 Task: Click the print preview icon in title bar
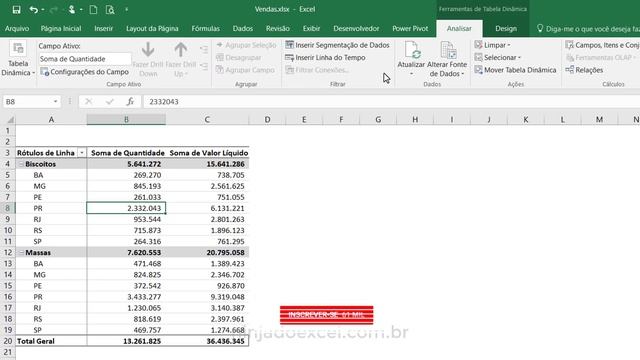[x=110, y=9]
